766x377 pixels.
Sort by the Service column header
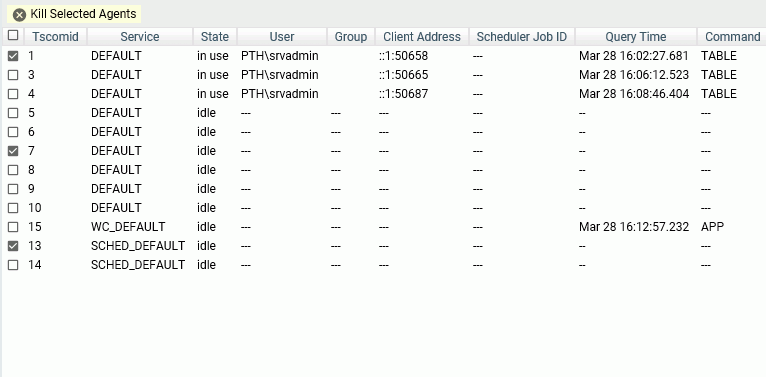click(x=140, y=37)
